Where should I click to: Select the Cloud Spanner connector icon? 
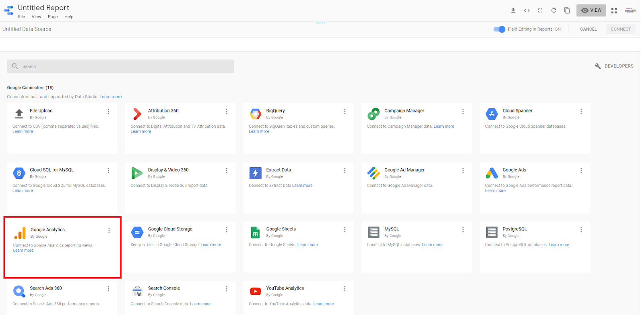[492, 114]
